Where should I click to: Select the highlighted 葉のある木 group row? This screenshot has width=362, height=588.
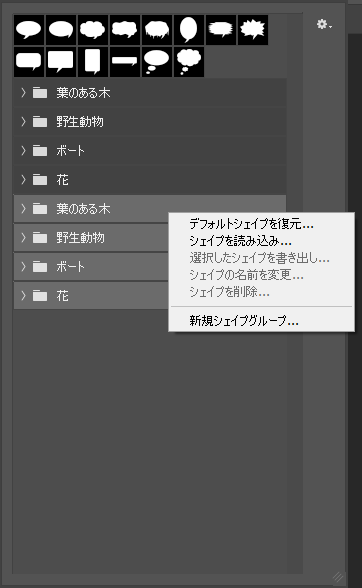[150, 208]
